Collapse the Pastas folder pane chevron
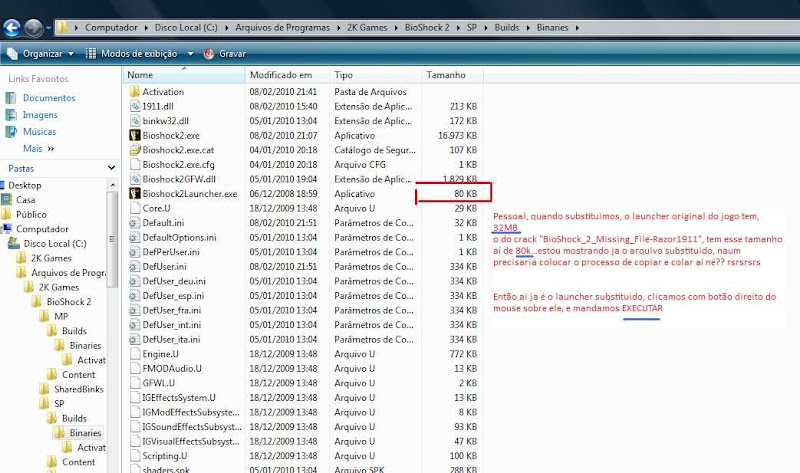This screenshot has height=473, width=800. pyautogui.click(x=111, y=168)
